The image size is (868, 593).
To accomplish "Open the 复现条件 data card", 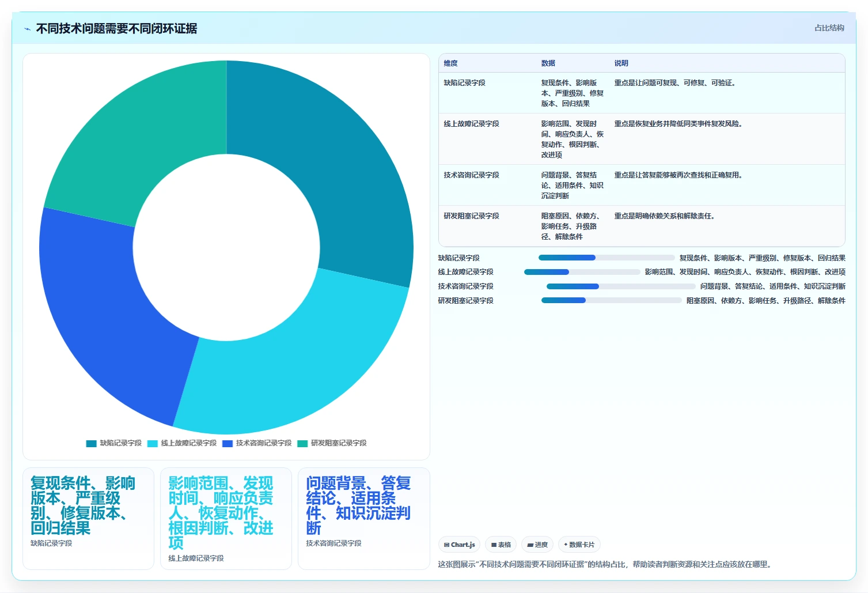I will 88,519.
